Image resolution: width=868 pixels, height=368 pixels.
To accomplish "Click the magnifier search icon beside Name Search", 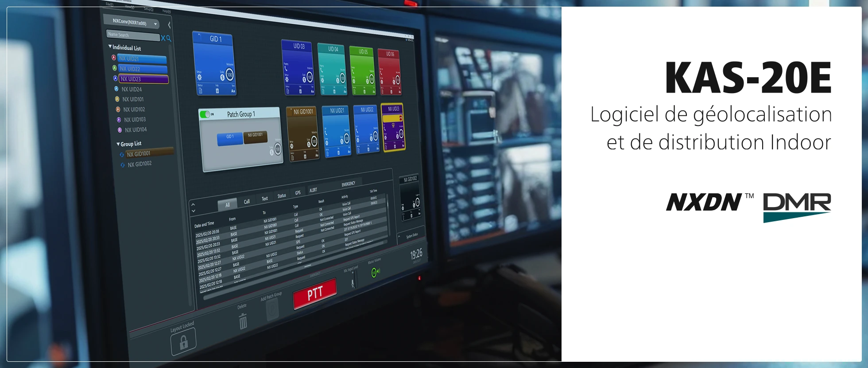I will 169,39.
